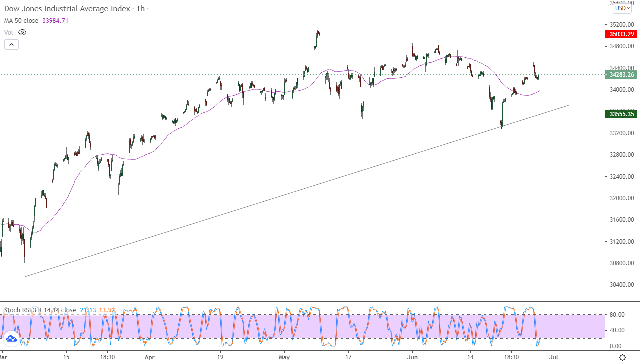Click the 35200.00 price axis label
Screen dimensions: 640x364
tap(621, 24)
